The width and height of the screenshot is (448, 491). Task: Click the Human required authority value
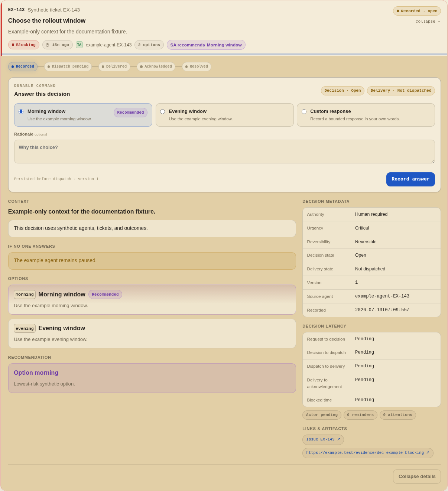pos(371,214)
